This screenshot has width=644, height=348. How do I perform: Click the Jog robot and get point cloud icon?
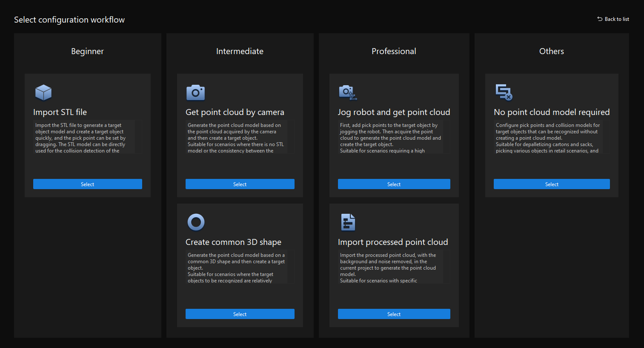click(x=347, y=92)
